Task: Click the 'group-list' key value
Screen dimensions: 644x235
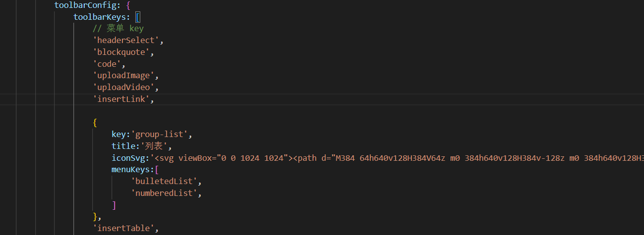Action: 160,134
